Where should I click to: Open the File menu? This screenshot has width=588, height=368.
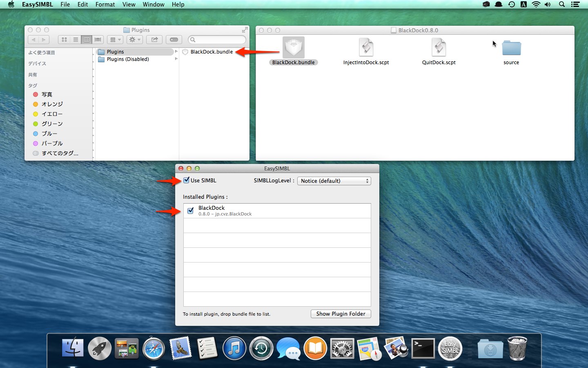point(65,4)
